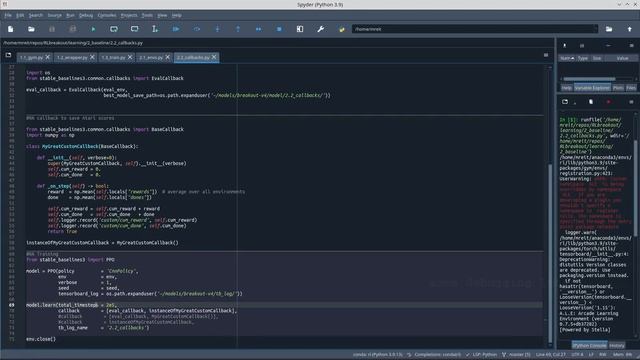Click the red stop kernel icon

(608, 102)
